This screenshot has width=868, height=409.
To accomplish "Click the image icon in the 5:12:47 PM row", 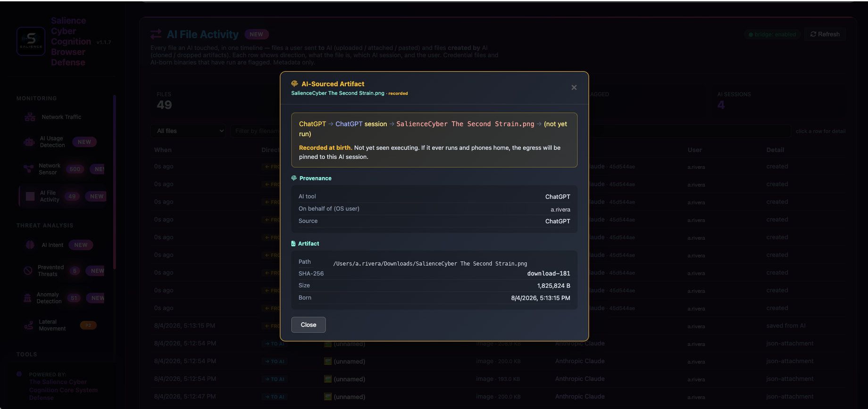I will (x=328, y=397).
